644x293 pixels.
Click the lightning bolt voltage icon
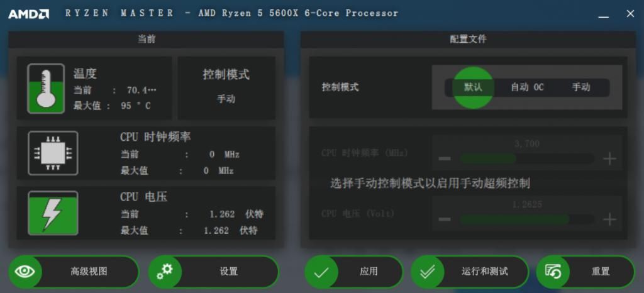(x=53, y=213)
